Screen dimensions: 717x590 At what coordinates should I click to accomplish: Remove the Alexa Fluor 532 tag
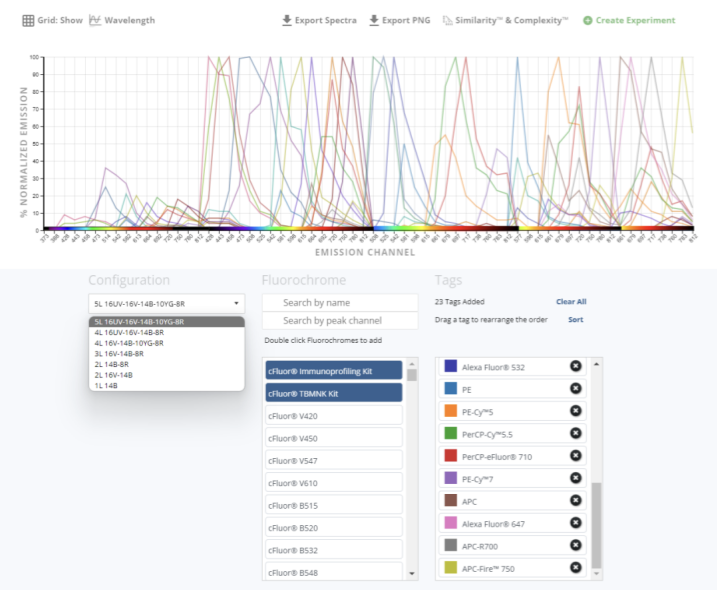point(575,366)
